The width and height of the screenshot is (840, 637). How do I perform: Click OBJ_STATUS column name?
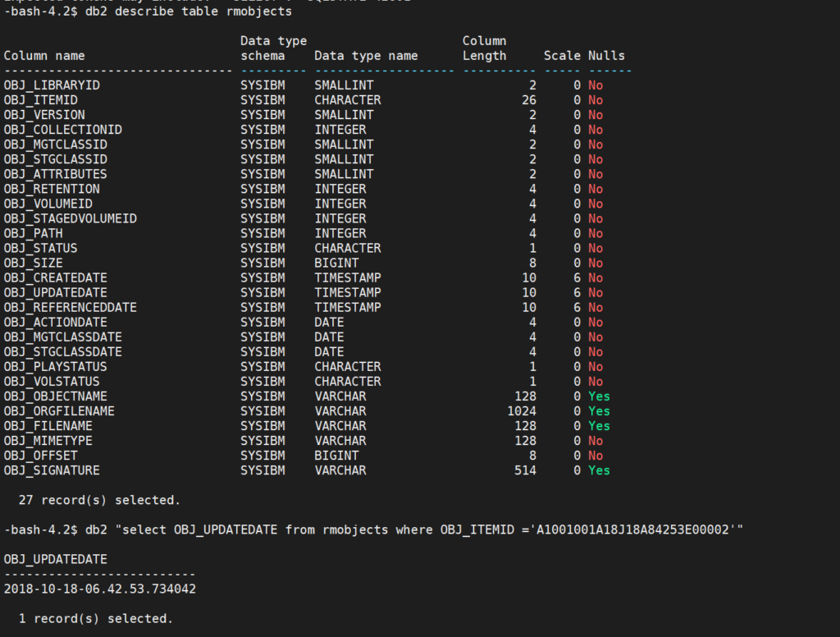41,248
